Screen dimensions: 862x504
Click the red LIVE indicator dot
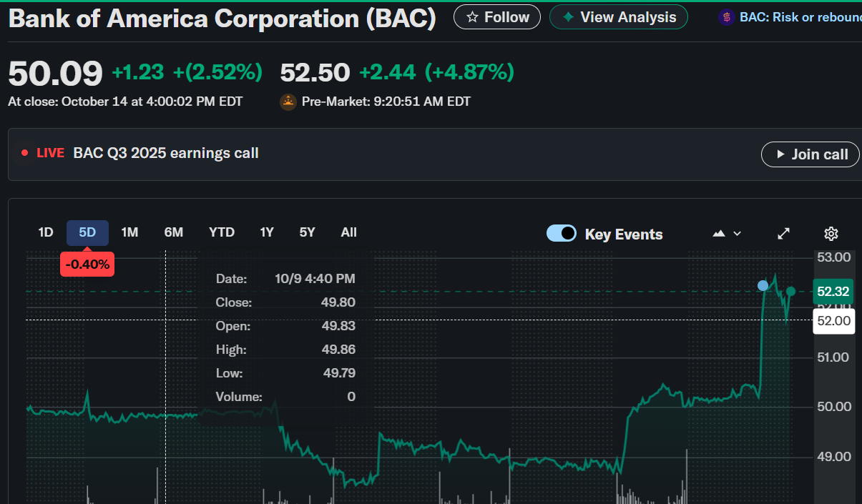click(x=25, y=153)
